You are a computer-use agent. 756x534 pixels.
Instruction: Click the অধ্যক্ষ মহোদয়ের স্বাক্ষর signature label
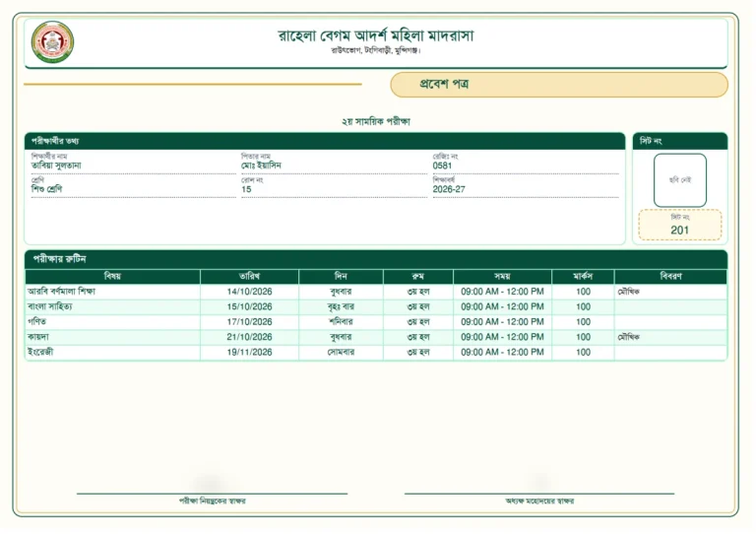pyautogui.click(x=539, y=501)
